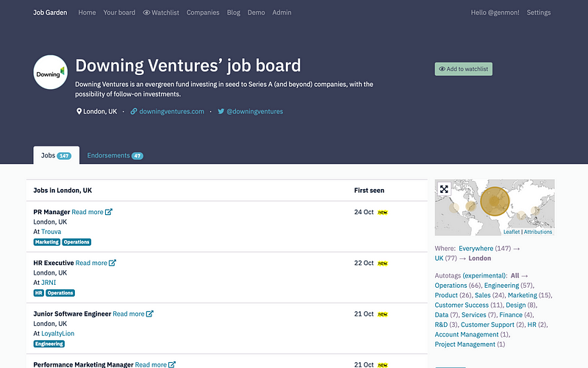
Task: Click the chain link icon before downingventures.com
Action: click(x=134, y=111)
